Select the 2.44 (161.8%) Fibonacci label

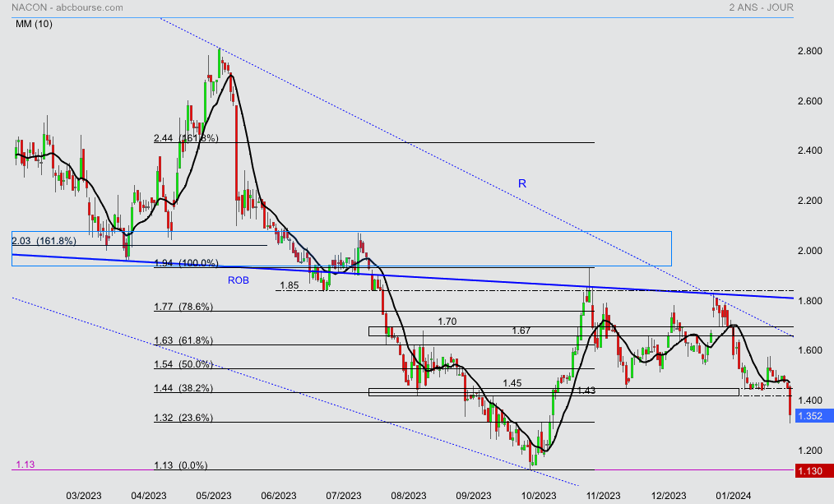click(186, 138)
